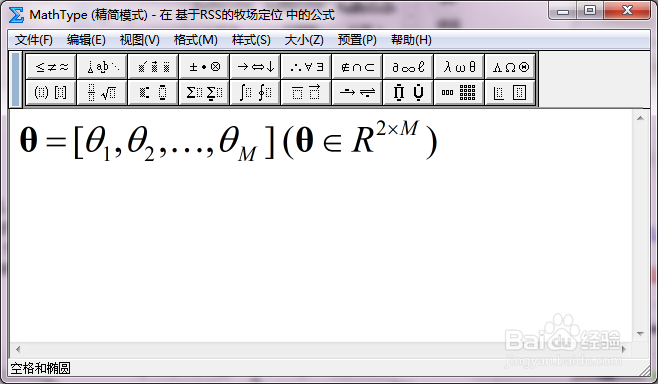This screenshot has height=384, width=658.
Task: Click the bold θ at equation start
Action: point(29,140)
